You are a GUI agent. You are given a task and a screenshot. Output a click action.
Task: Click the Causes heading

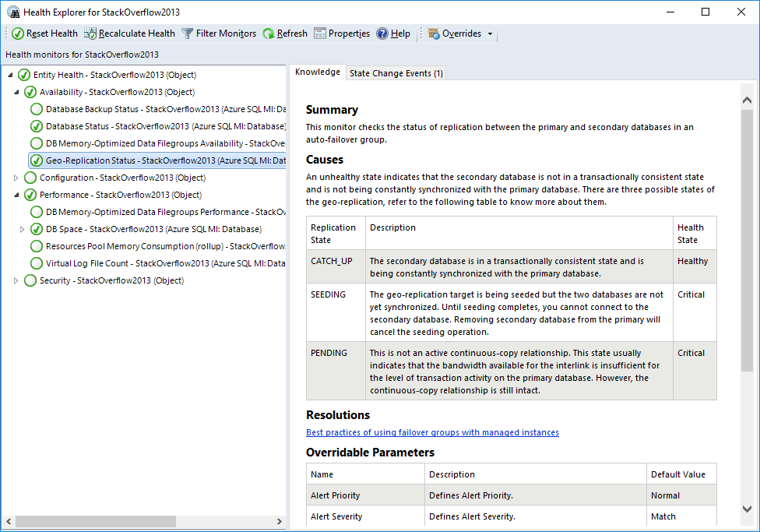point(325,160)
